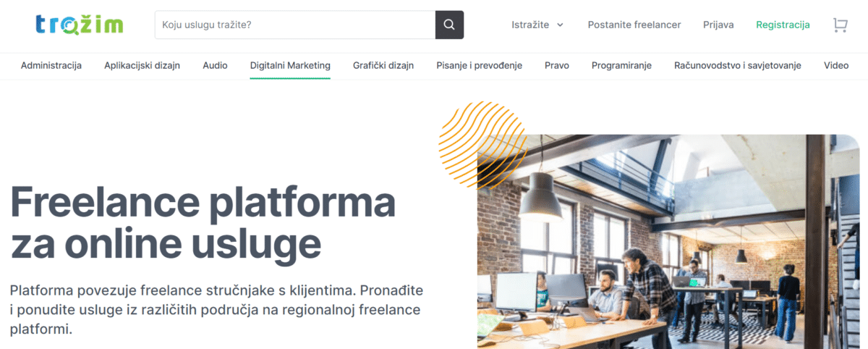
Task: Open the Grafički dizajn category
Action: pos(383,65)
